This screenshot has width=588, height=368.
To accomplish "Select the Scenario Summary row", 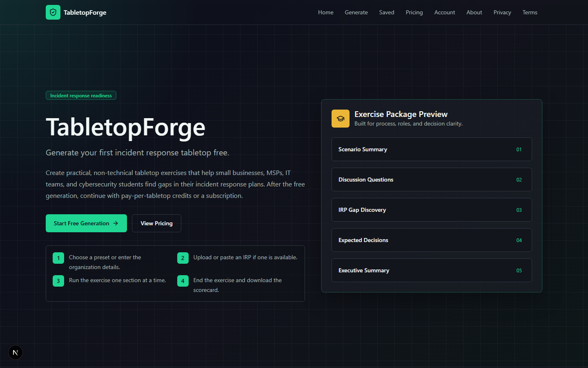I will point(432,149).
